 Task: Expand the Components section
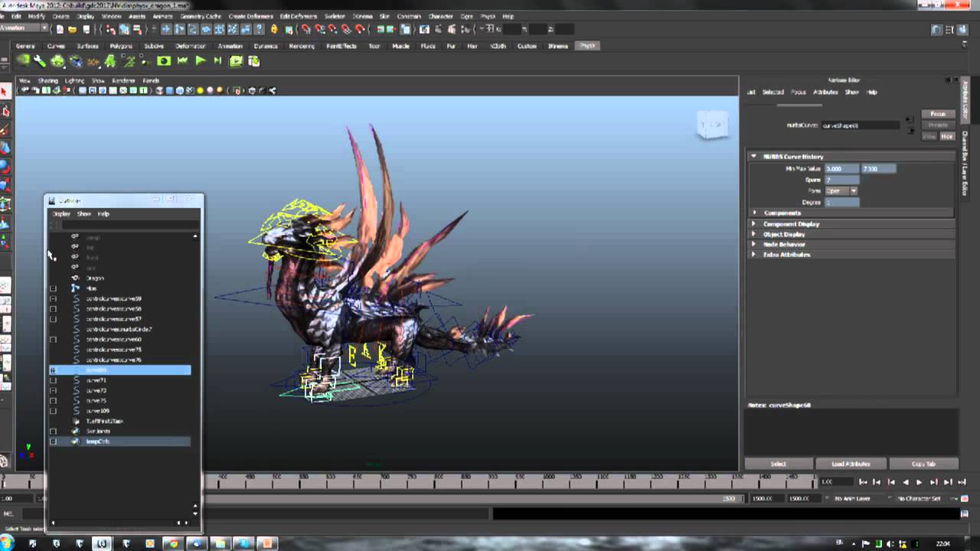coord(753,213)
